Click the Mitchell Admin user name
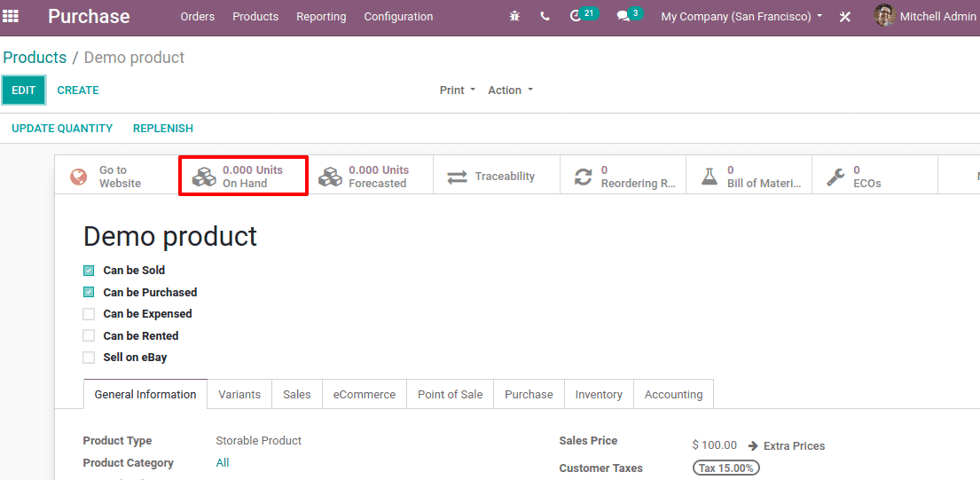This screenshot has width=980, height=480. (x=938, y=17)
